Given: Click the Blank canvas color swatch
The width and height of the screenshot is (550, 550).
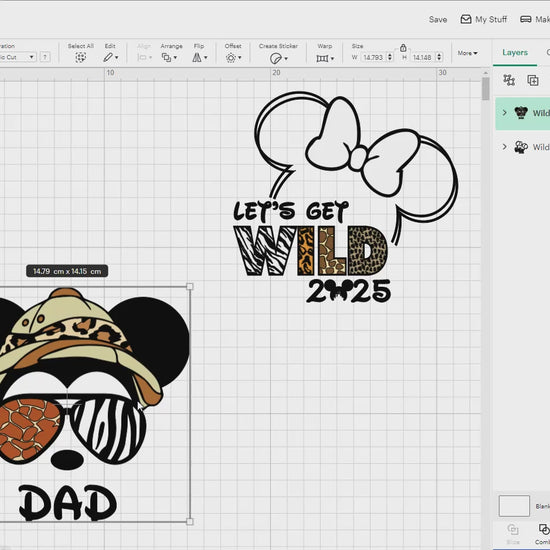Looking at the screenshot, I should [514, 506].
